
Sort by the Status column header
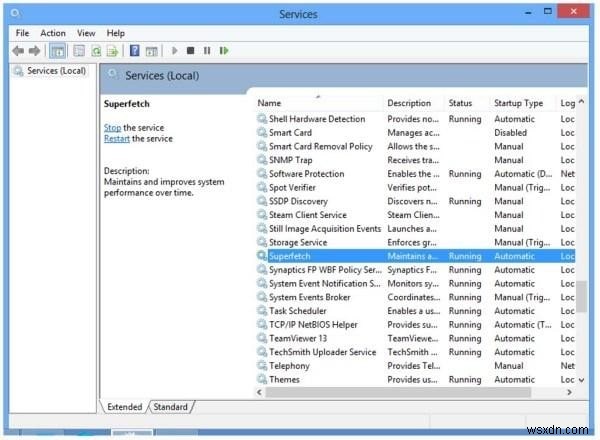(x=468, y=103)
